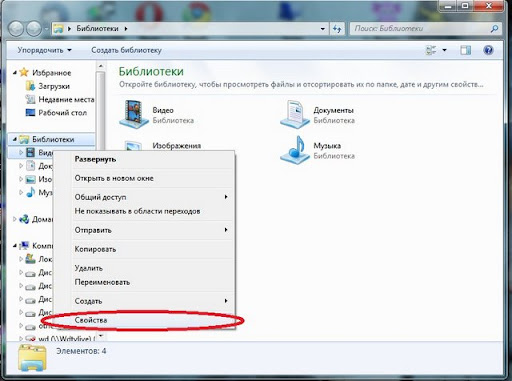Open the Видео library icon in main pane
The image size is (512, 381).
click(134, 114)
